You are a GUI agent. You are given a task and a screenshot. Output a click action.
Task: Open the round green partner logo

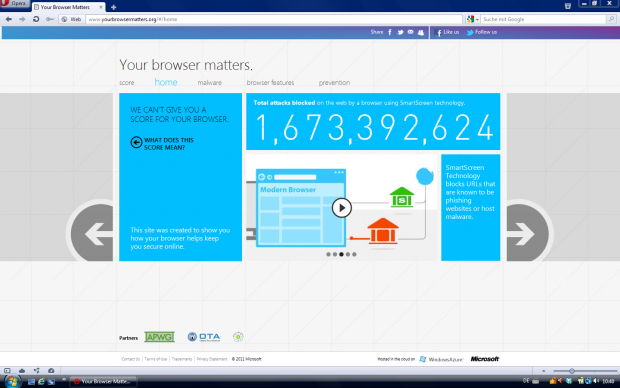(x=238, y=337)
